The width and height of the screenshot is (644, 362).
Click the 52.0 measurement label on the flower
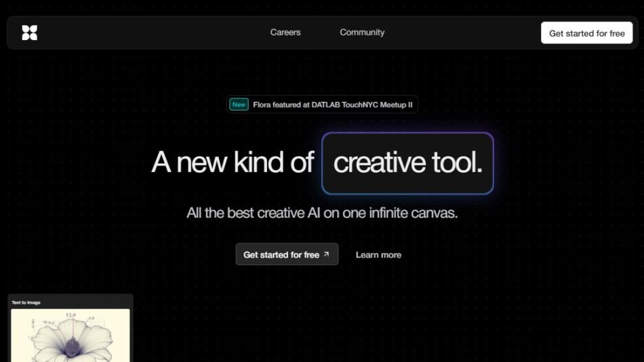click(71, 316)
